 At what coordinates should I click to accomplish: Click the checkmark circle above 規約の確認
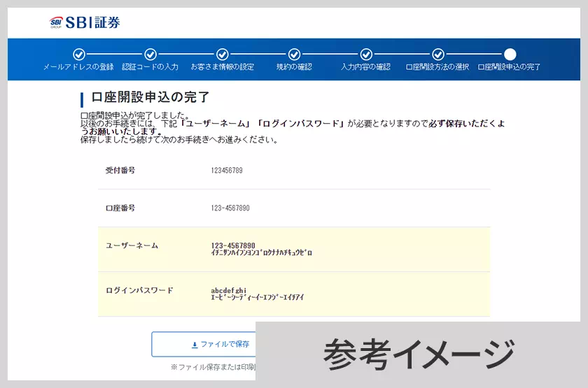coord(294,55)
